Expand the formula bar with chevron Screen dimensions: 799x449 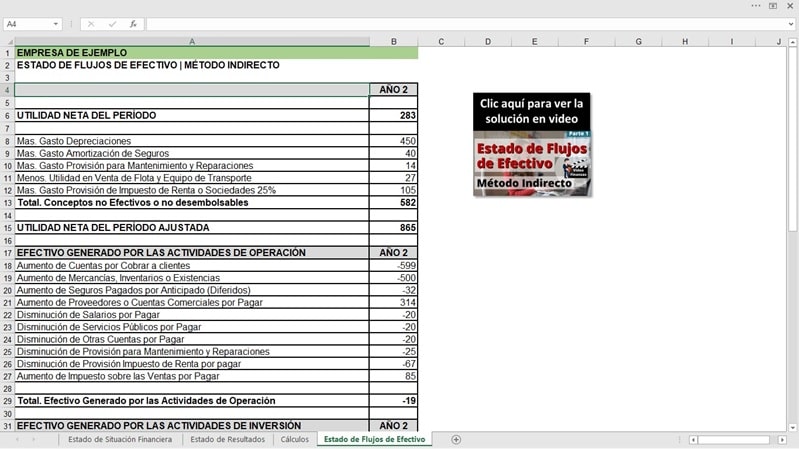pos(790,24)
